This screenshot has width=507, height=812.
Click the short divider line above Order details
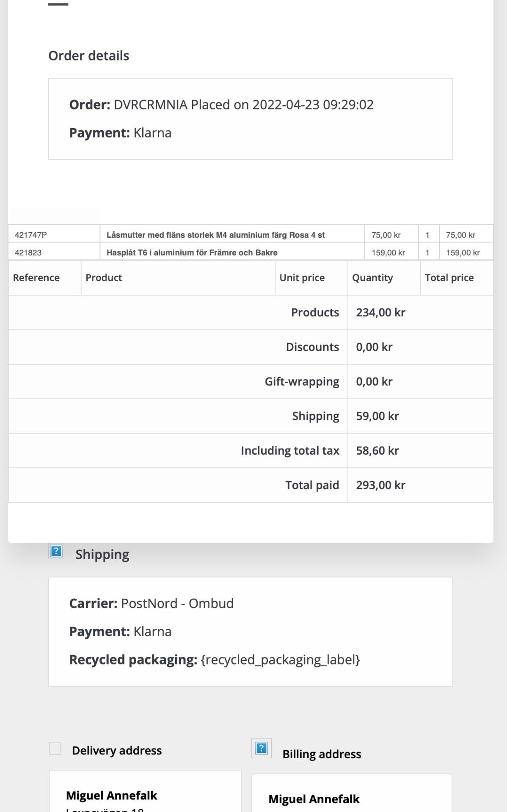point(58,5)
